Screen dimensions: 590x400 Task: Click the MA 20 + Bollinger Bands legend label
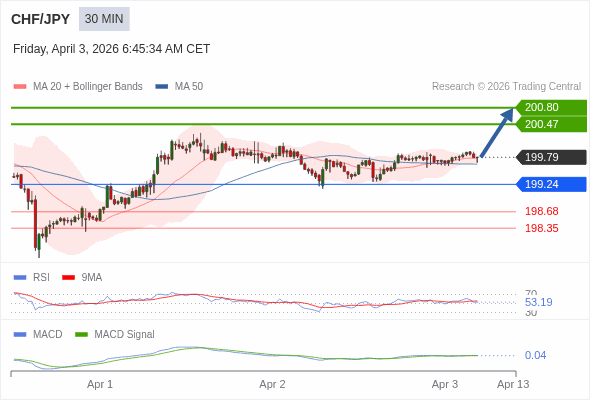(88, 87)
